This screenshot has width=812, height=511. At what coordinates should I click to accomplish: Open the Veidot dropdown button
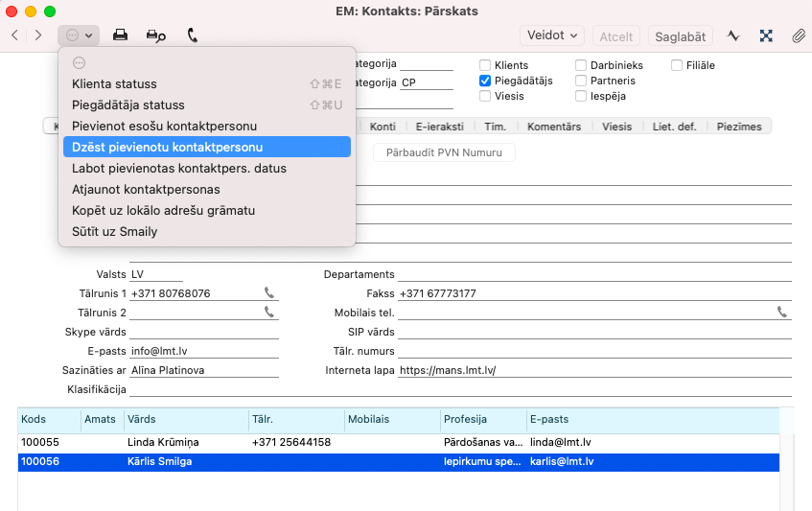coord(553,35)
